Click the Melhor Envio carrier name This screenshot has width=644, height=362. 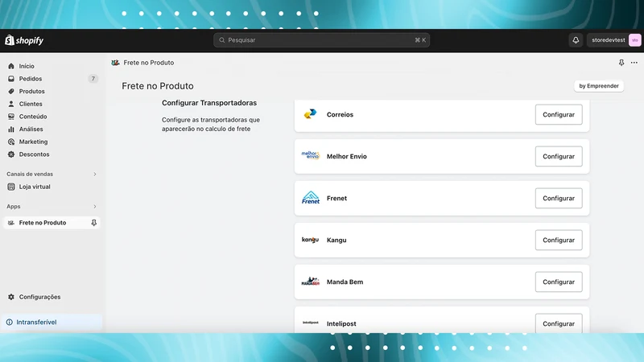347,156
